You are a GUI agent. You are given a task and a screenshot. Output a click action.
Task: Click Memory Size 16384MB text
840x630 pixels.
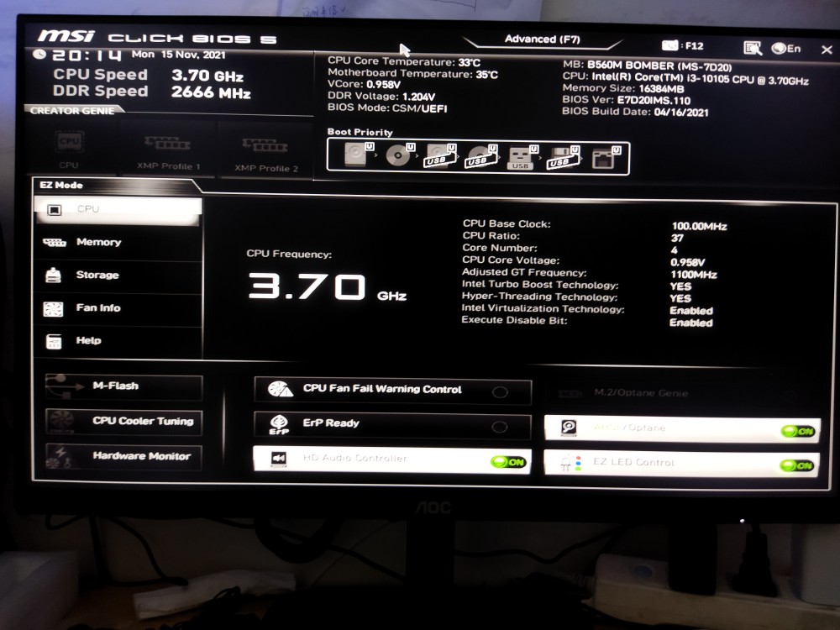[623, 89]
